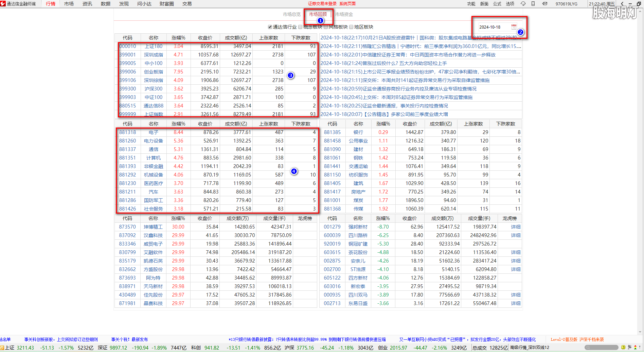
Task: Open the calendar date picker icon
Action: coord(514,27)
